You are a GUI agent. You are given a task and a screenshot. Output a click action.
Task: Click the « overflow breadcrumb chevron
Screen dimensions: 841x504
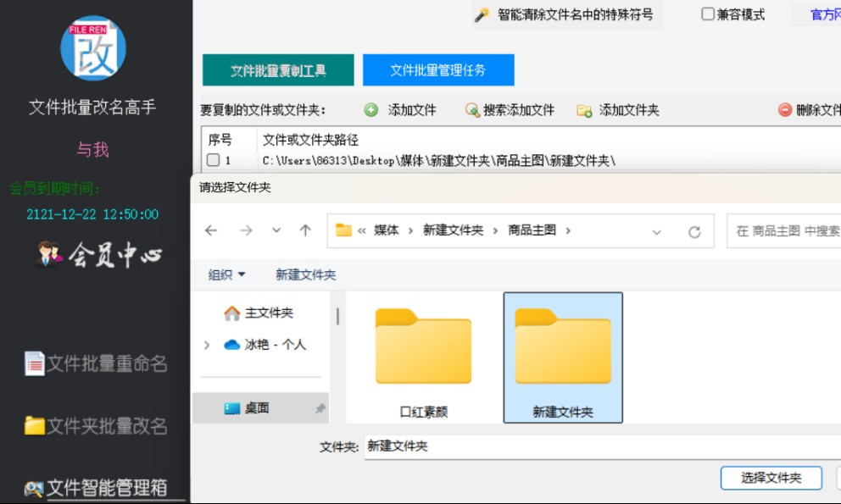[x=361, y=231]
